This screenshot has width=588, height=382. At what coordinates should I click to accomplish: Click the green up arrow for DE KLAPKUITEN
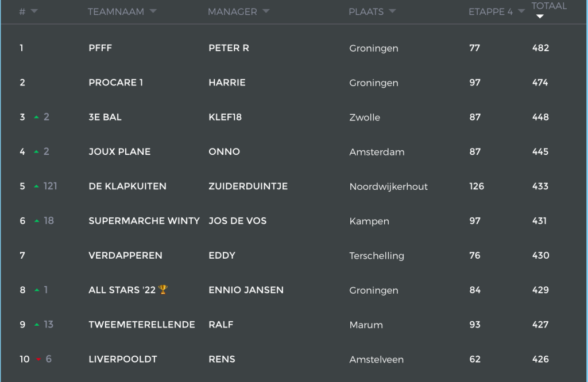tap(36, 186)
